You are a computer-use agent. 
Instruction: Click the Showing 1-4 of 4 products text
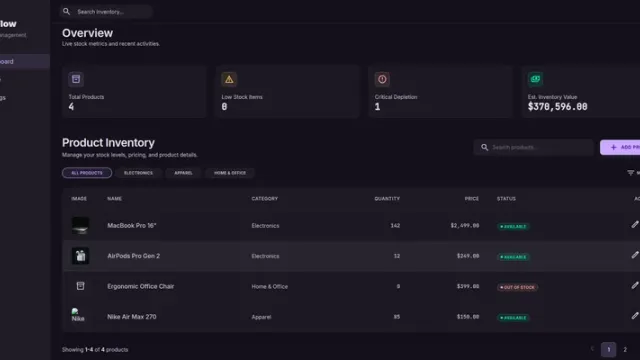[95, 350]
